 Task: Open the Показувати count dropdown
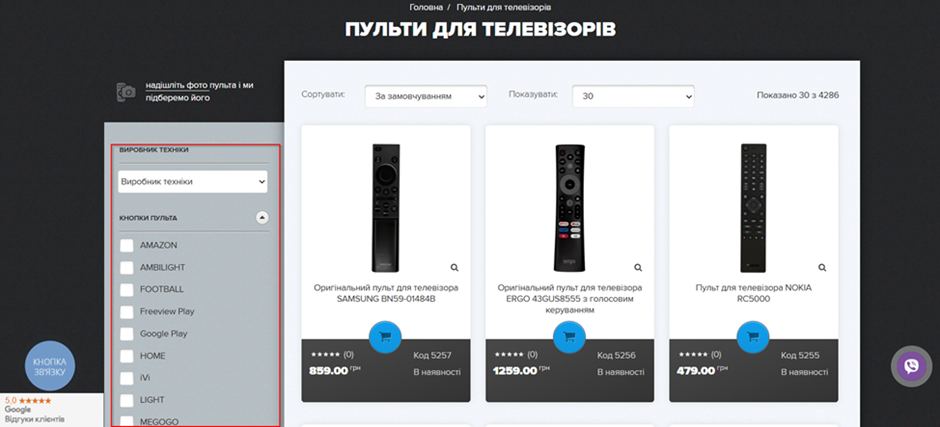click(x=633, y=96)
